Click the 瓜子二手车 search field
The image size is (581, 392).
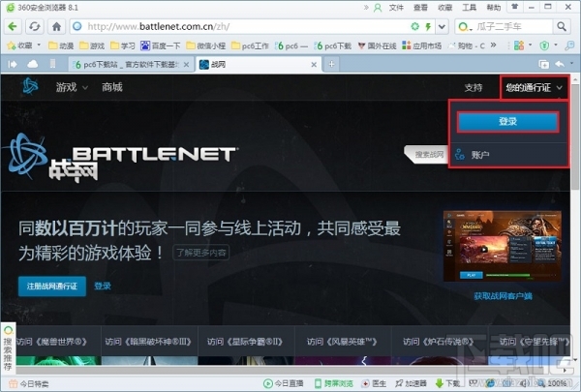513,26
